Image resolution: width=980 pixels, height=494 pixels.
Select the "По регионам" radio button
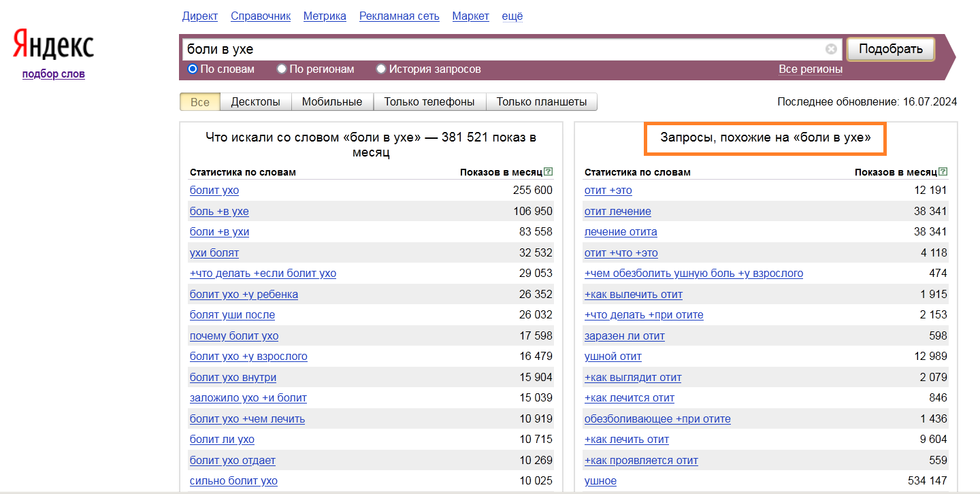[x=282, y=69]
